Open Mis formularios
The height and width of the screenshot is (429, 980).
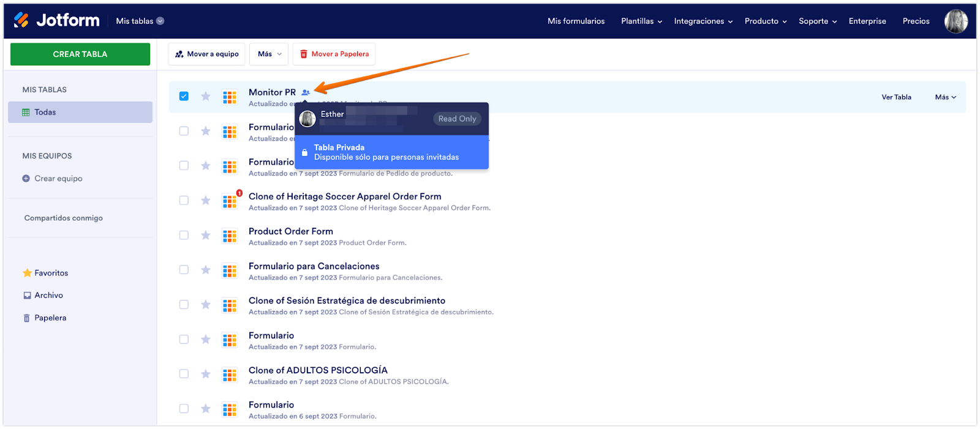(576, 21)
